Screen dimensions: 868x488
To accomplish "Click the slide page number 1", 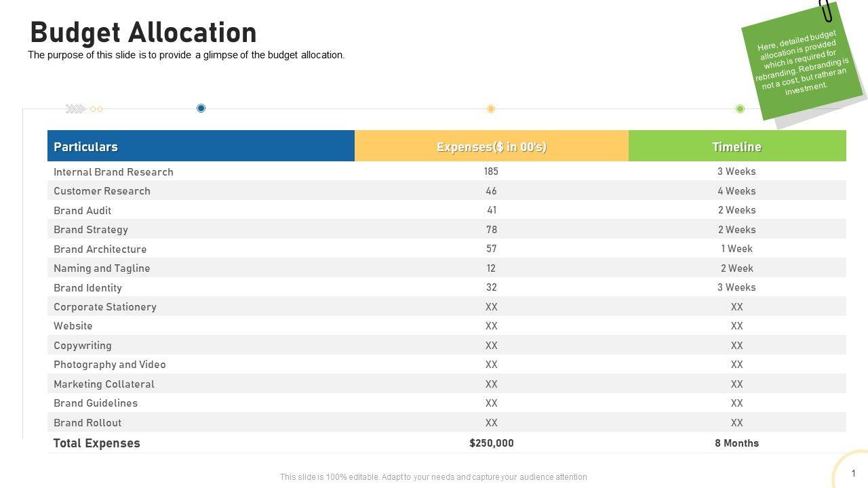I will pos(854,473).
